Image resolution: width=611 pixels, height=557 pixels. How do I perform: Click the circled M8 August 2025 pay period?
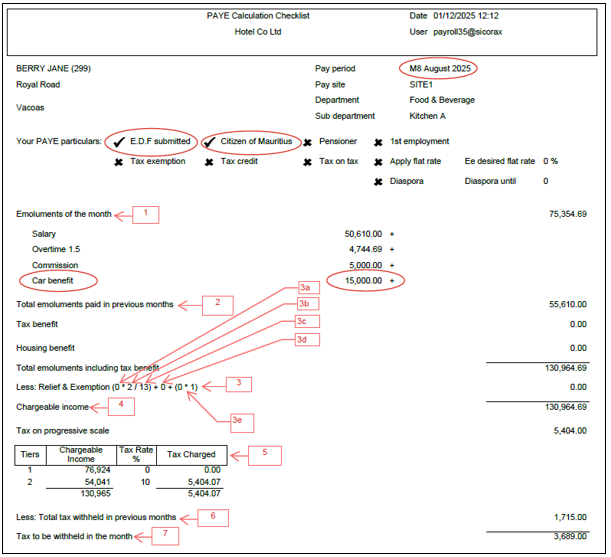click(x=437, y=68)
